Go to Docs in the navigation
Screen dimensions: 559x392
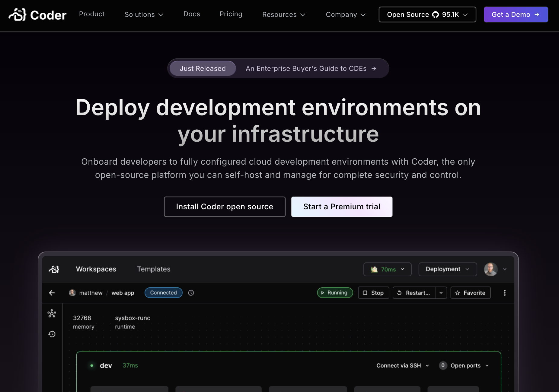192,14
